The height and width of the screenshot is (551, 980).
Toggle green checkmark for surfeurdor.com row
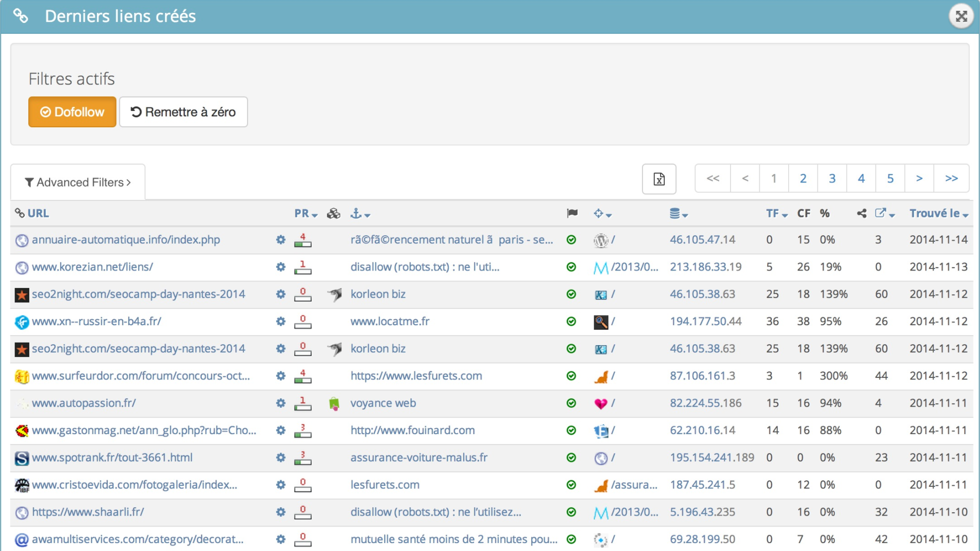tap(572, 376)
